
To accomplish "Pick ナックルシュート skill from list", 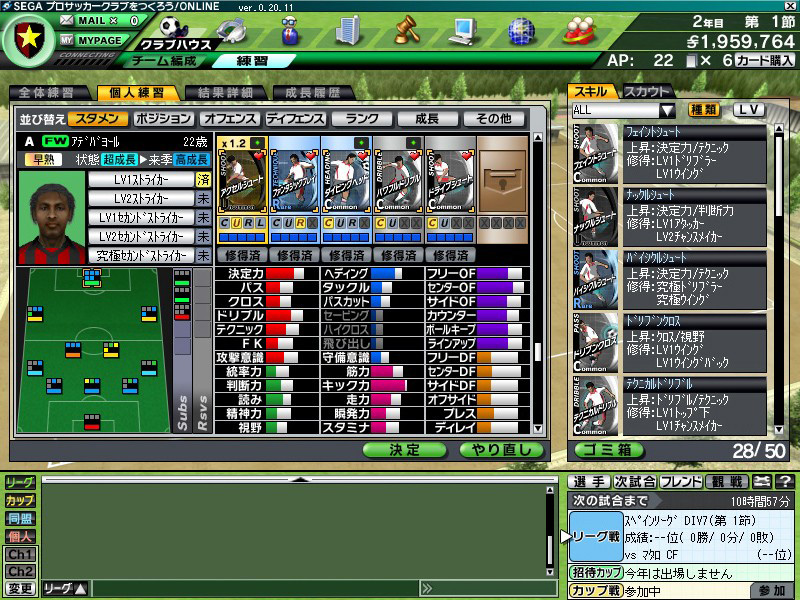I will [669, 217].
